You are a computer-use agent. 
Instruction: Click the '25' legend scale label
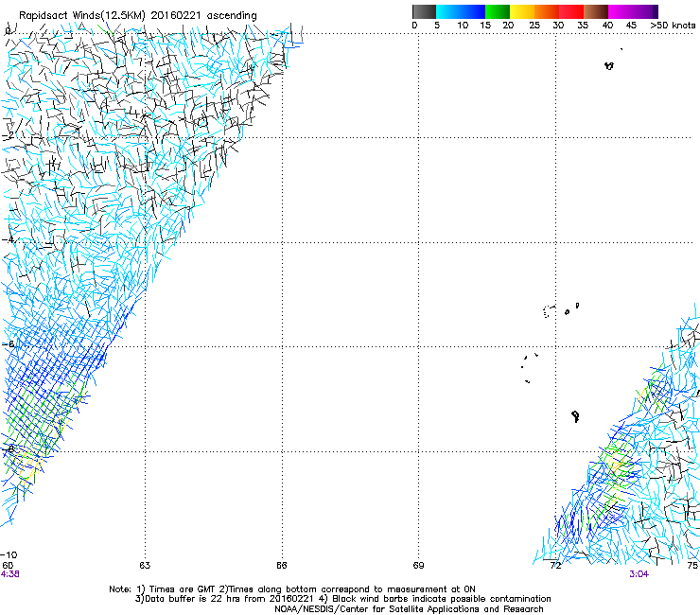point(534,26)
